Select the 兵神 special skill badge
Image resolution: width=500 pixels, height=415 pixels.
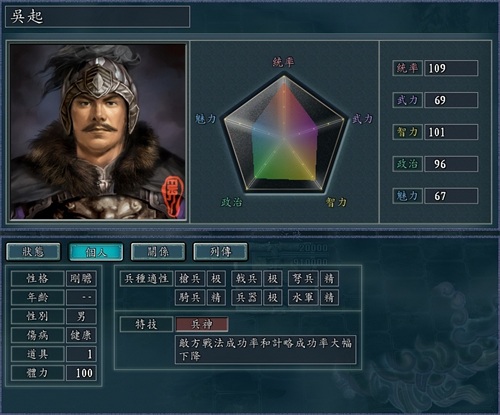(x=202, y=324)
